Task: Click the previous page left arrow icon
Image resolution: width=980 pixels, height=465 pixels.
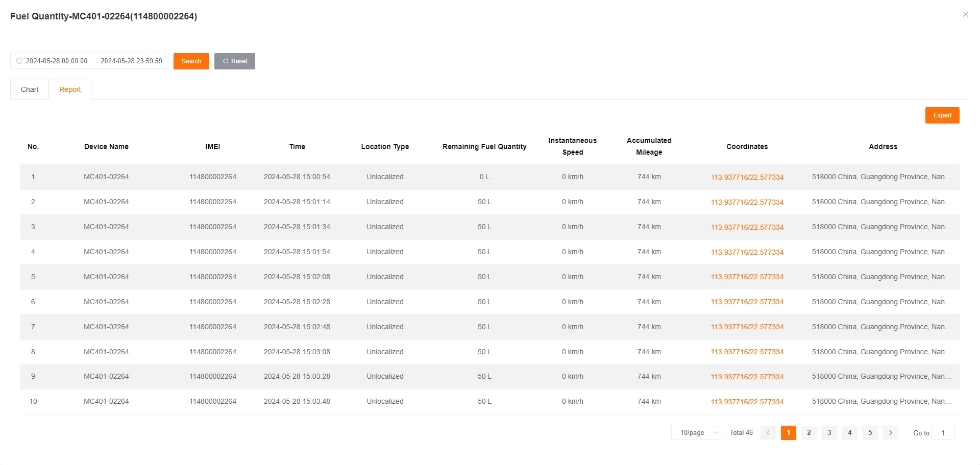Action: tap(768, 432)
